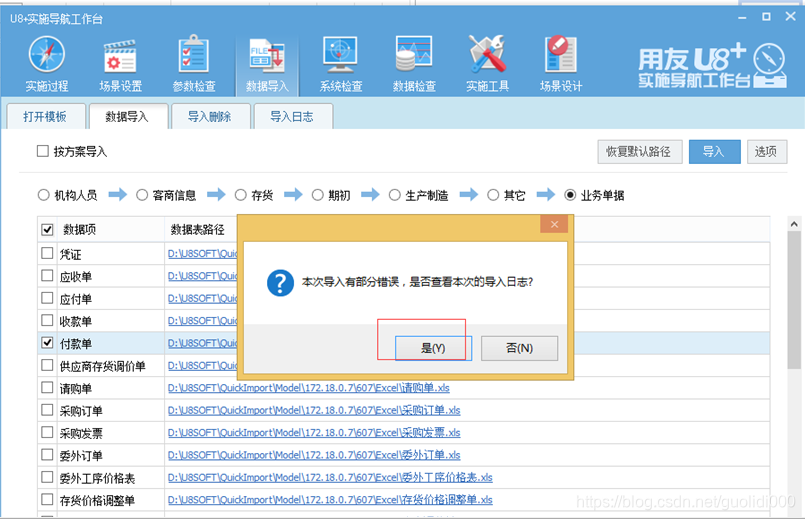Select the 期初 radio button

point(318,195)
